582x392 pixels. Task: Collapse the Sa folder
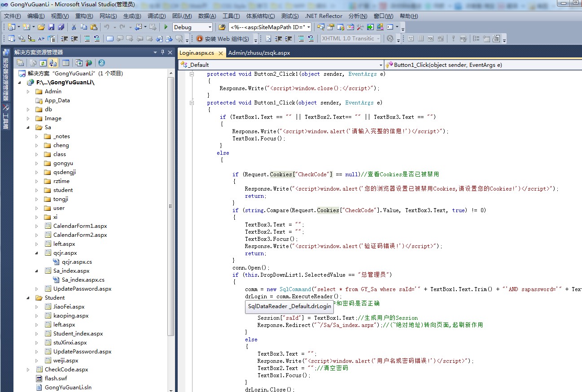click(x=28, y=127)
